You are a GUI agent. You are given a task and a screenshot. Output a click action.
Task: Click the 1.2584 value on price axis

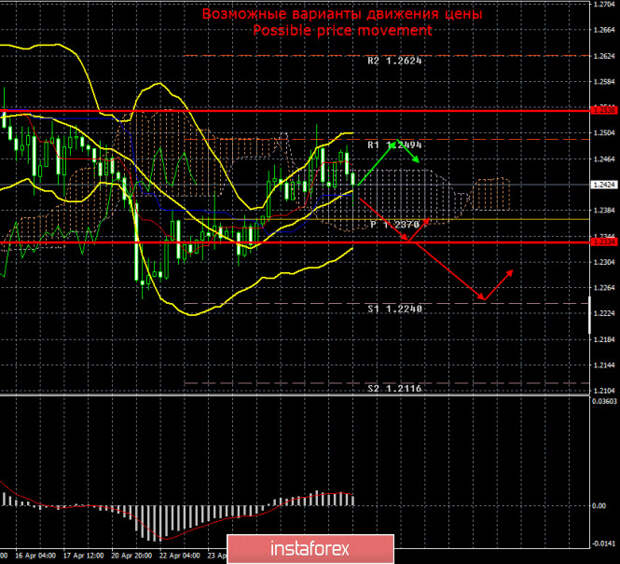click(x=604, y=82)
